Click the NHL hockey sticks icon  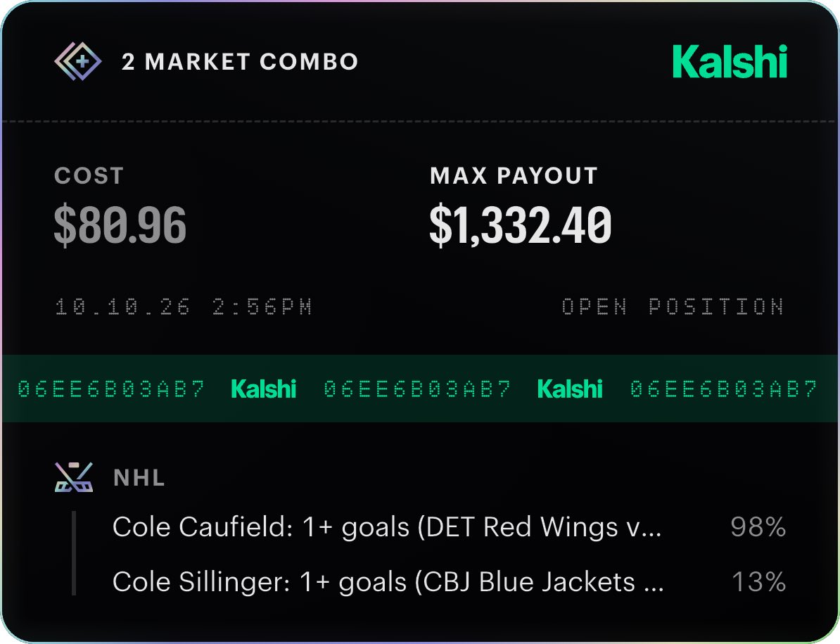click(74, 476)
